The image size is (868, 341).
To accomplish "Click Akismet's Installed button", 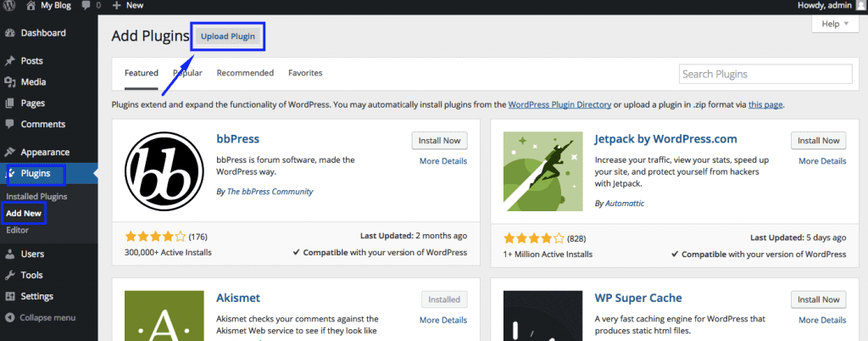I will click(444, 299).
